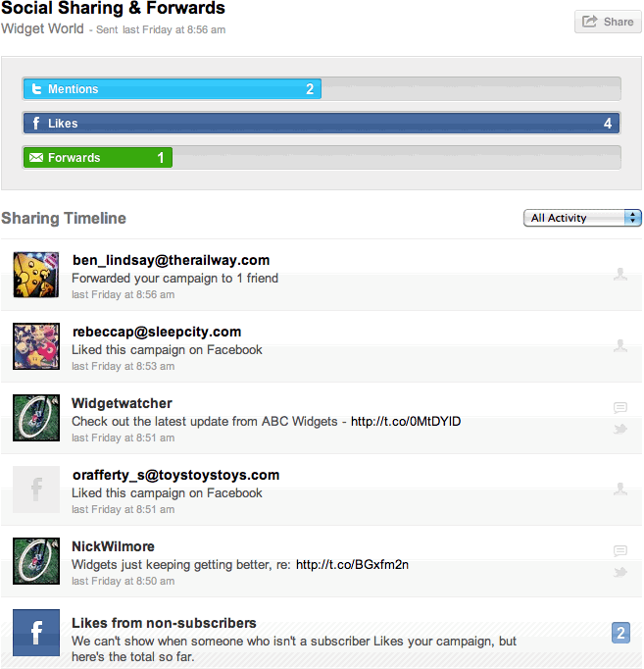Click the retweet bird icon on Widgetwatcher tweet
The image size is (644, 669).
point(619,429)
